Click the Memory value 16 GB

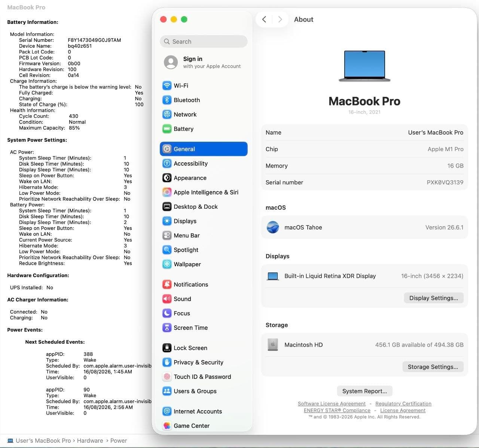tap(455, 166)
